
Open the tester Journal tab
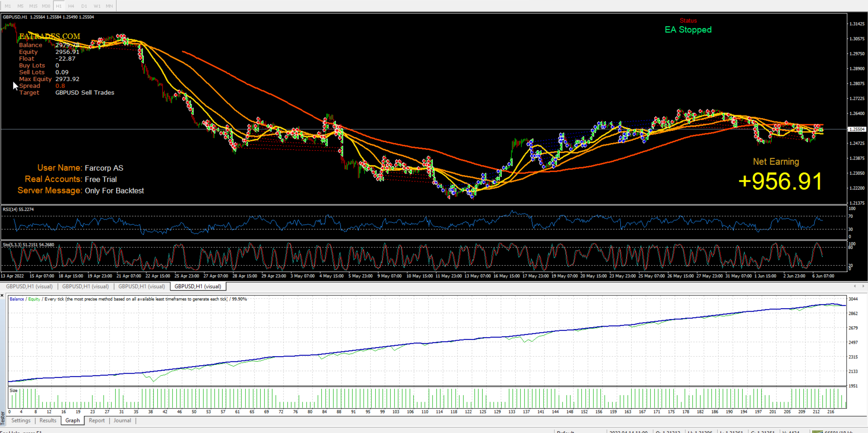click(x=122, y=420)
